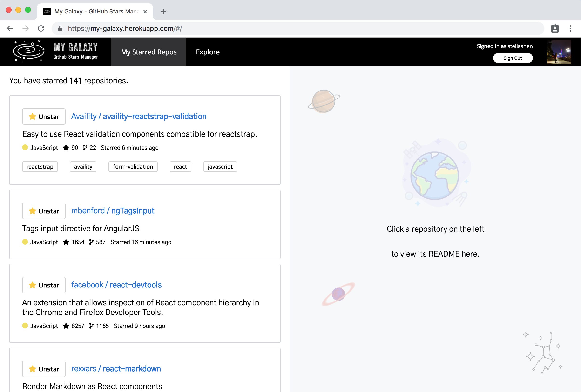Unstar the react-markdown repository
The height and width of the screenshot is (392, 581).
[43, 369]
